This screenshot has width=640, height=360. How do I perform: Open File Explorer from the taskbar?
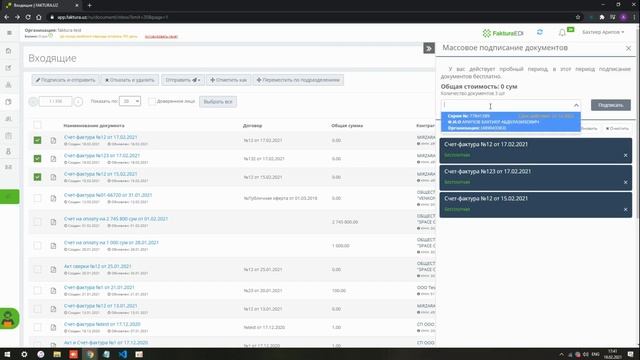pyautogui.click(x=57, y=354)
